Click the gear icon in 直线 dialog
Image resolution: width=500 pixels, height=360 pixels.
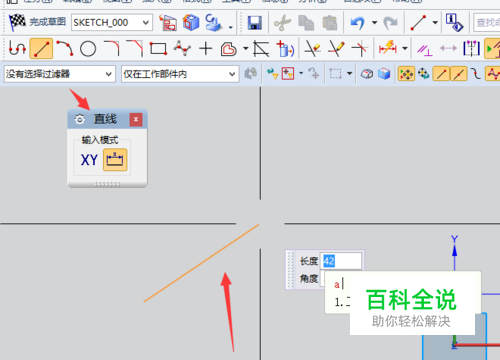(80, 119)
